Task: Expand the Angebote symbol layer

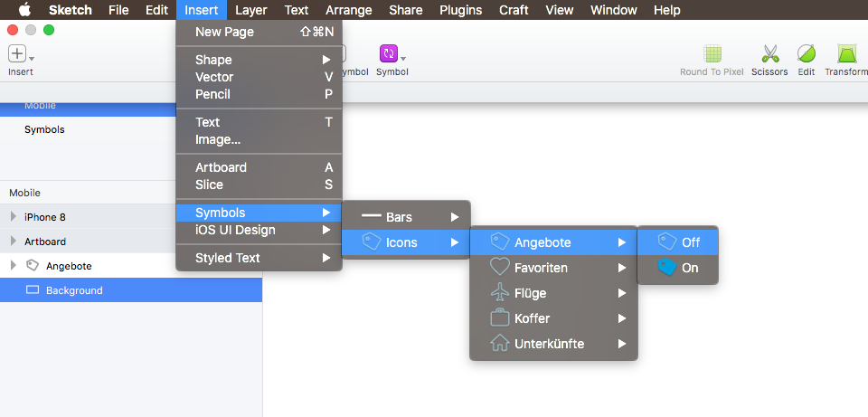Action: [14, 266]
